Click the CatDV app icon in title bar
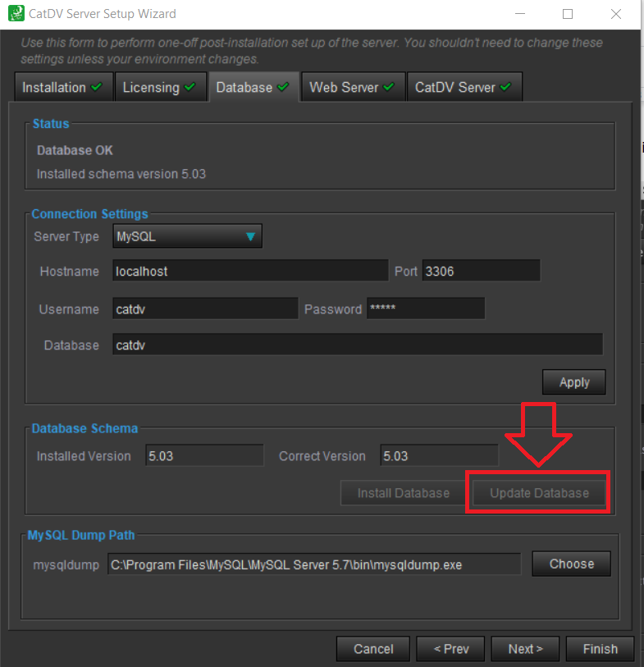Viewport: 644px width, 667px height. point(16,13)
